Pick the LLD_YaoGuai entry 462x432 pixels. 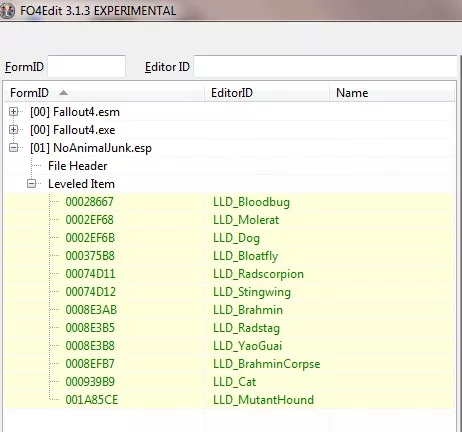229,346
